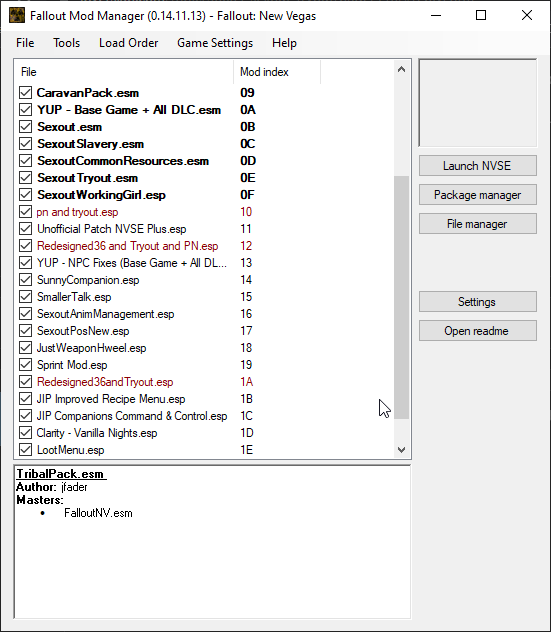Click the mod list scroll up arrow
Image resolution: width=551 pixels, height=632 pixels.
(401, 69)
